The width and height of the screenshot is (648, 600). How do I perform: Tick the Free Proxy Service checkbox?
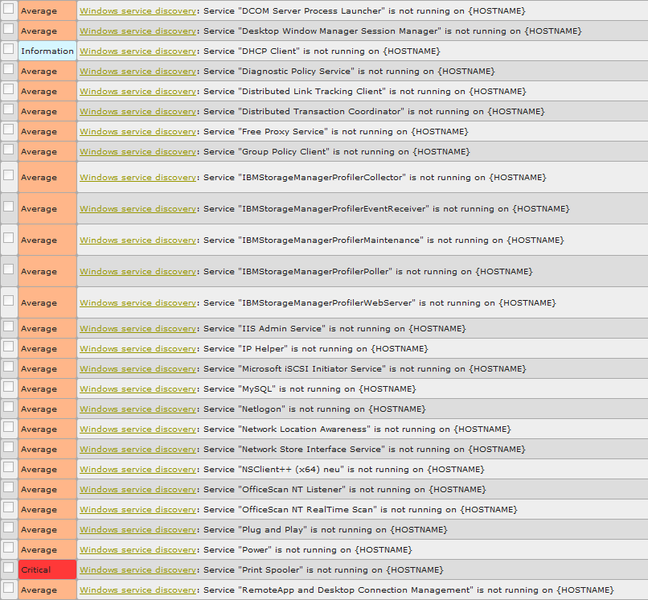(9, 130)
